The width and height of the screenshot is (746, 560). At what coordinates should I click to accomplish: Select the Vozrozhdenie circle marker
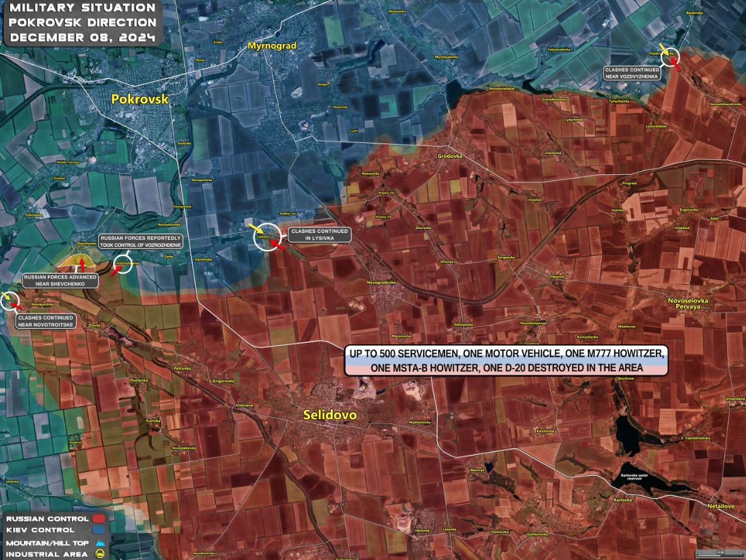click(x=123, y=264)
